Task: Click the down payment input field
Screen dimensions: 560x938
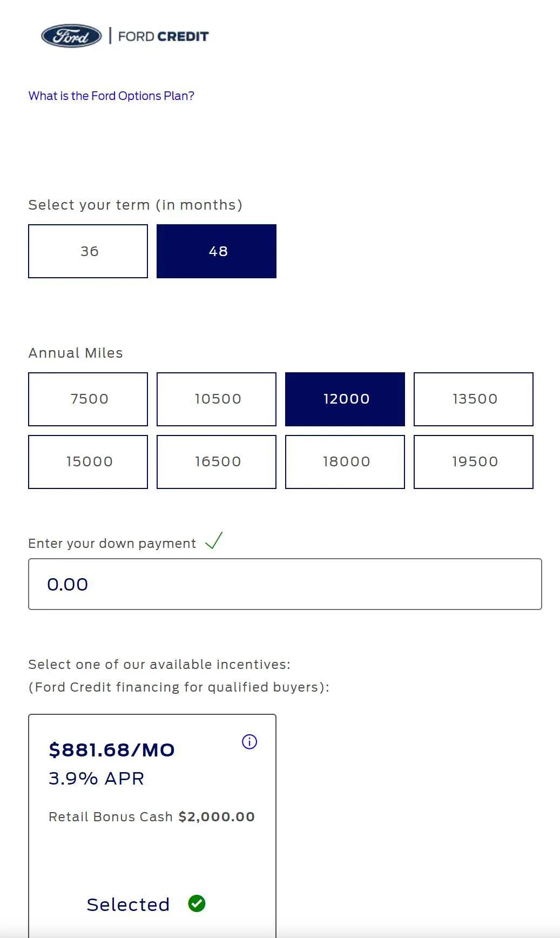Action: (x=285, y=584)
